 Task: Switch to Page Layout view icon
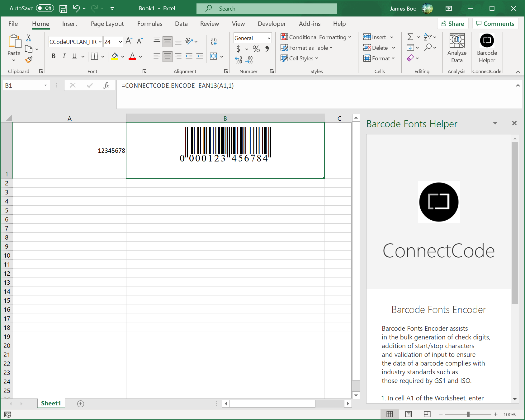(409, 414)
